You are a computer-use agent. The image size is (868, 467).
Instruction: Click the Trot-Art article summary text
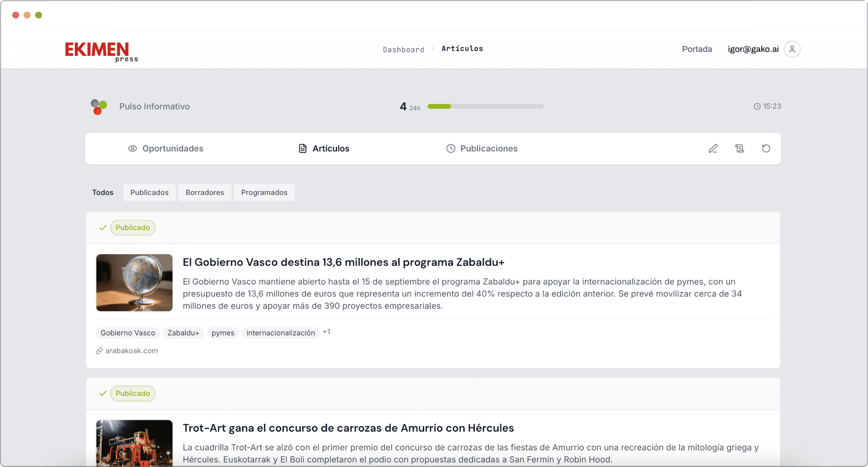point(471,454)
